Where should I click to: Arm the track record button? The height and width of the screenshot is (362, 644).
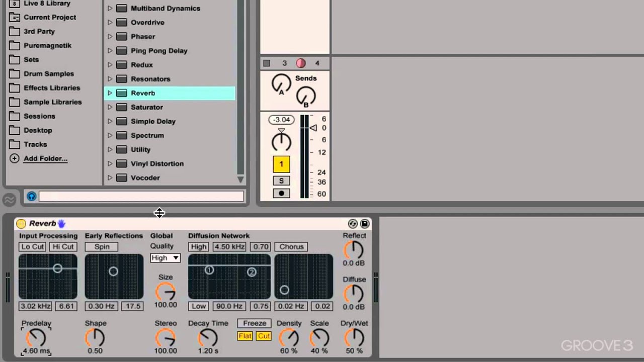281,193
